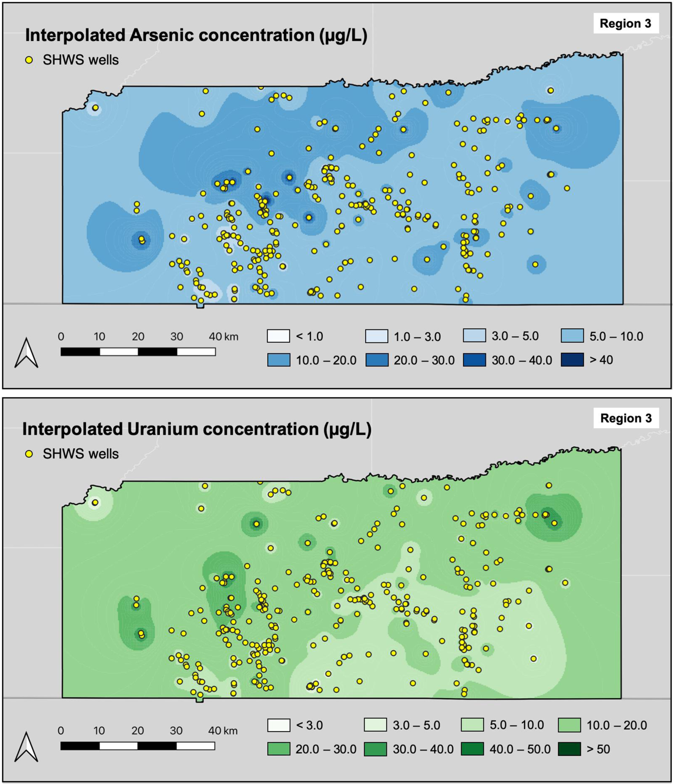
Task: Click the 10 label on arsenic scale bar
Action: pos(99,336)
